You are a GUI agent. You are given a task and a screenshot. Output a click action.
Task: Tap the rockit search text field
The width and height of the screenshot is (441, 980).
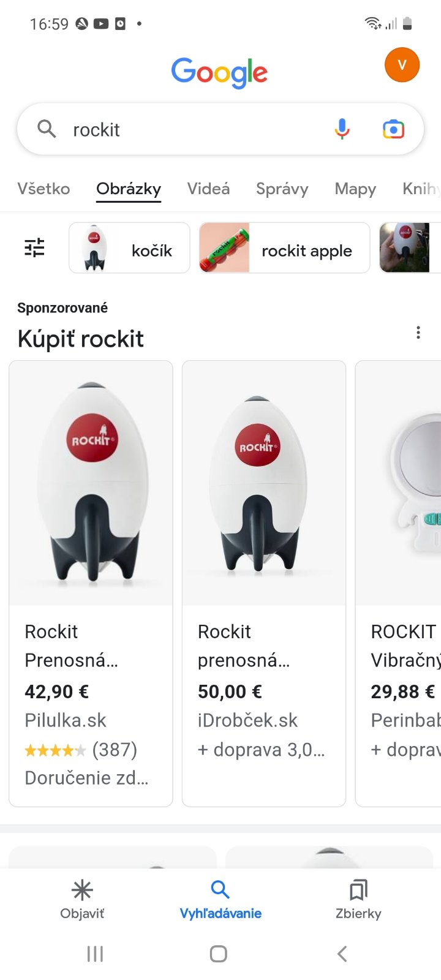coord(196,130)
